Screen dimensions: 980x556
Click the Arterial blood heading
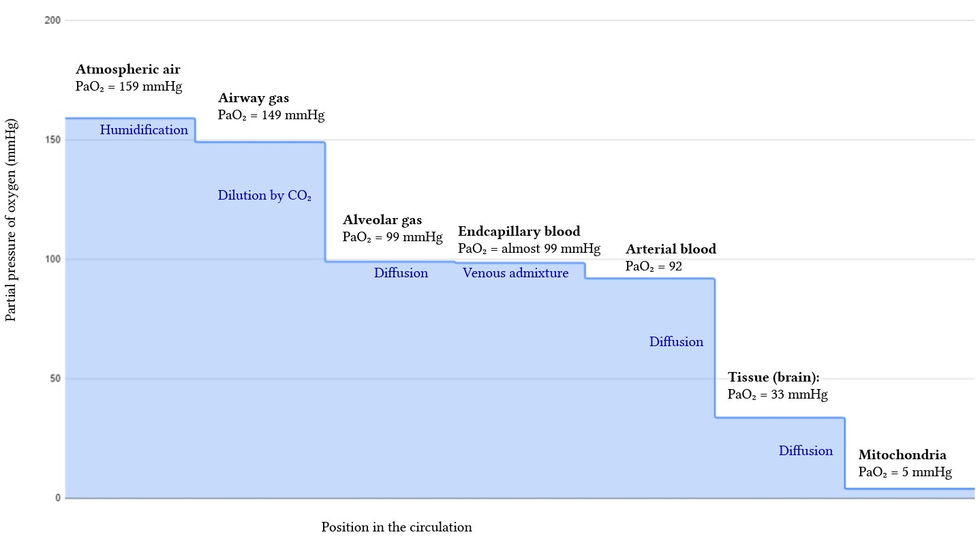click(x=671, y=249)
